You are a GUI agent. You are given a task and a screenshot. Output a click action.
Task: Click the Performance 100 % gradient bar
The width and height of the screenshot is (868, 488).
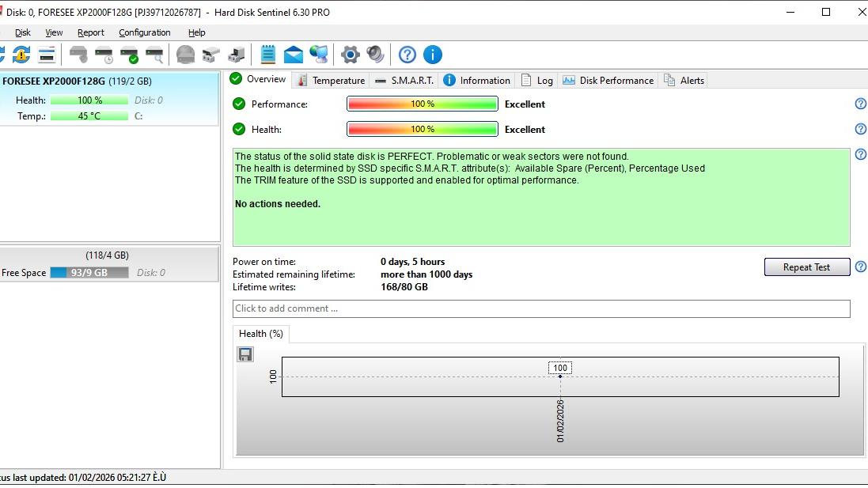click(x=423, y=104)
